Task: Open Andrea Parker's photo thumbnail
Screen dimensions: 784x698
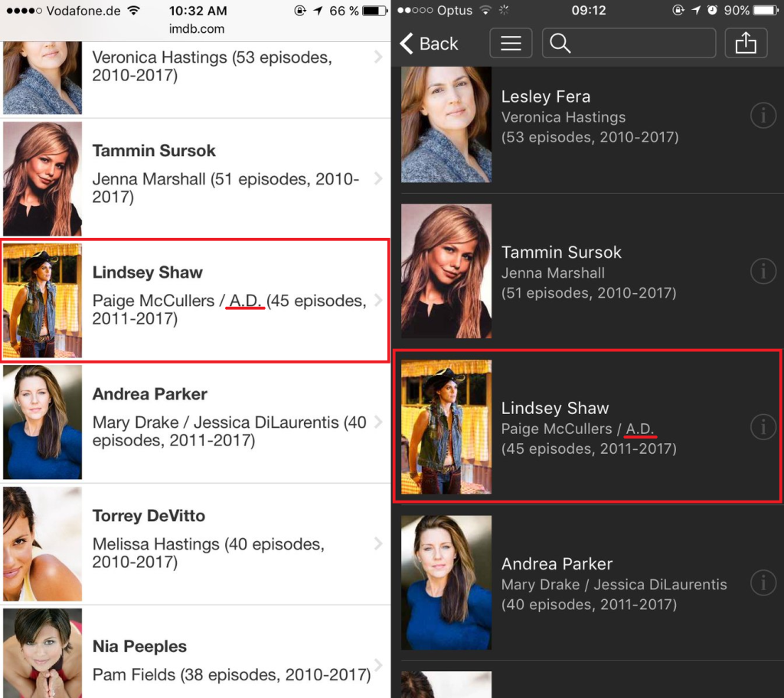Action: pos(446,582)
